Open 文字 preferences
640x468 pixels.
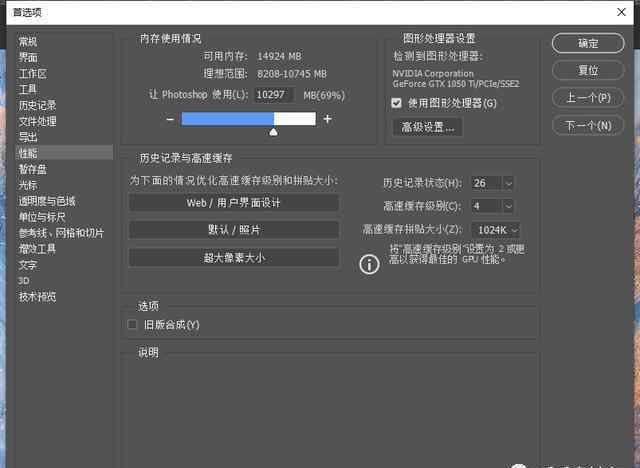tap(28, 265)
